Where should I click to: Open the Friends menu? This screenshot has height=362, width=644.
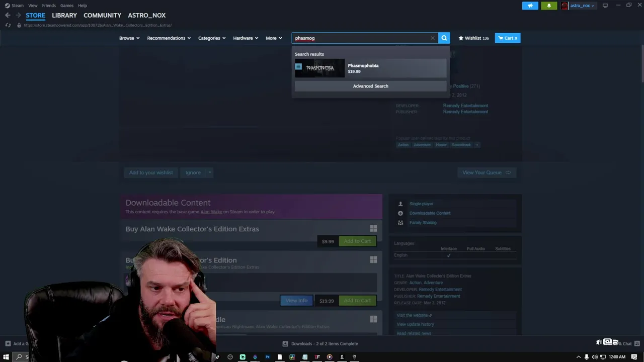pos(49,6)
